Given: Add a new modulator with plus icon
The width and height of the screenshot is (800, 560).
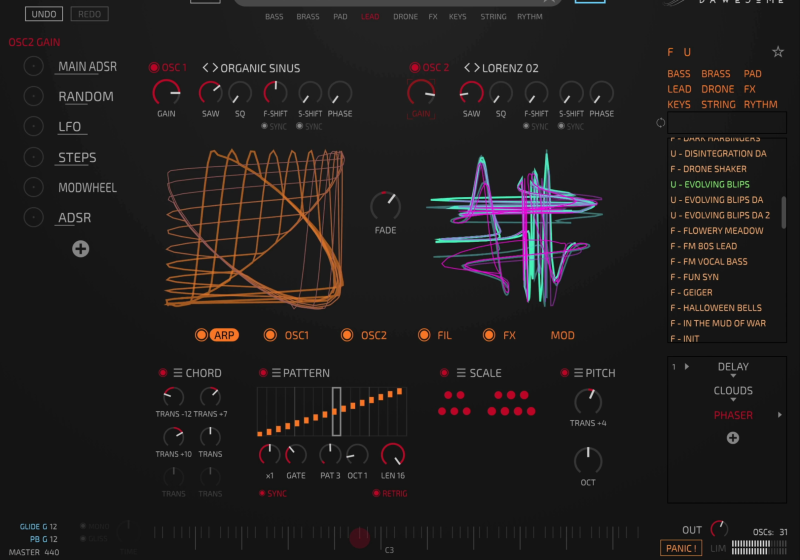Looking at the screenshot, I should [81, 249].
